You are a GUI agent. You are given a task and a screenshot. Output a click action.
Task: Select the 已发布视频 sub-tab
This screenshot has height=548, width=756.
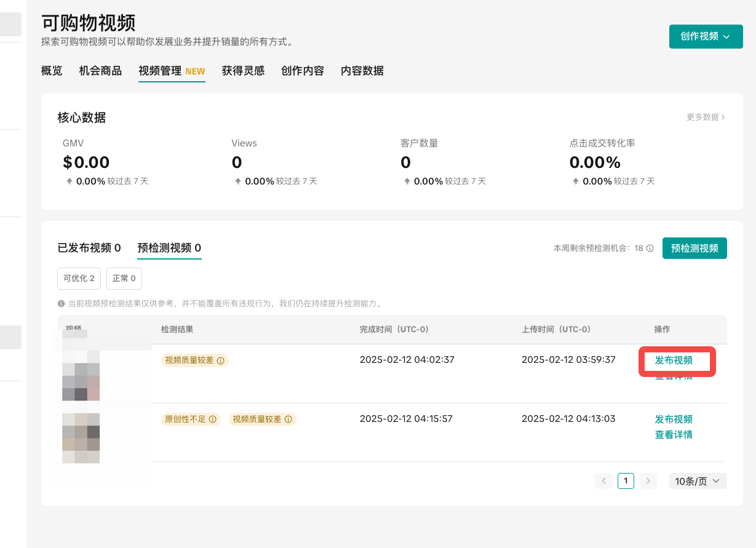click(x=89, y=248)
